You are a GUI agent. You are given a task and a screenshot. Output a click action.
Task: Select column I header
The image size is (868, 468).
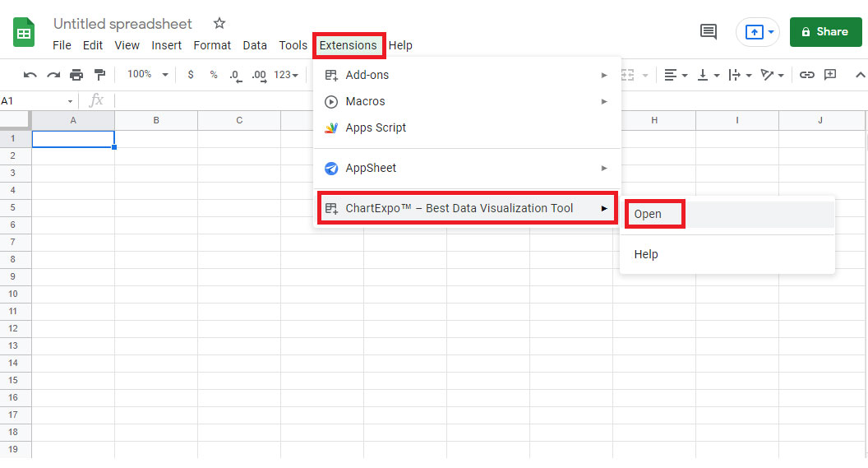(737, 120)
